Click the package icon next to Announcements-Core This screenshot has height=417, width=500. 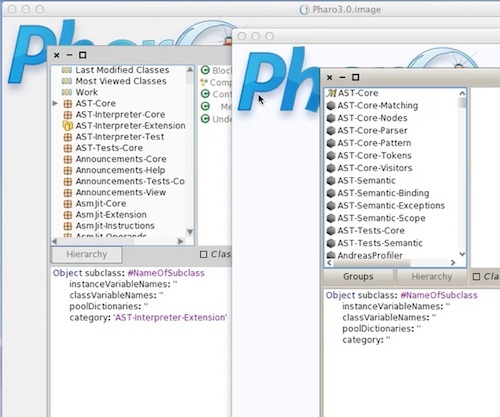(68, 159)
